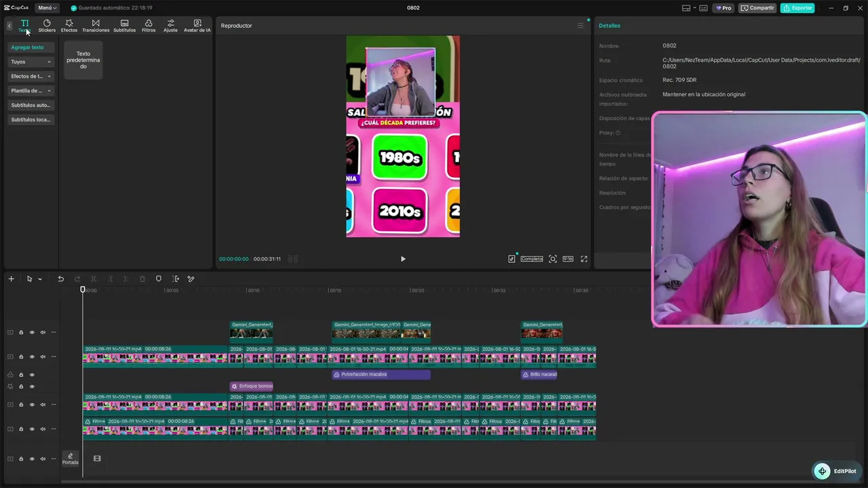Open more options for the Portada track
The width and height of the screenshot is (868, 488).
pos(54,459)
